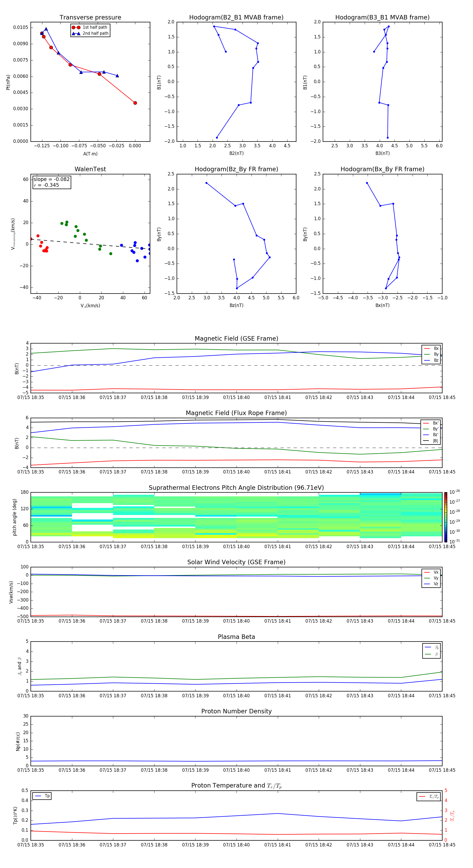Select the red Te/Tp legend entry
Image resolution: width=473 pixels, height=868 pixels.
(x=429, y=796)
